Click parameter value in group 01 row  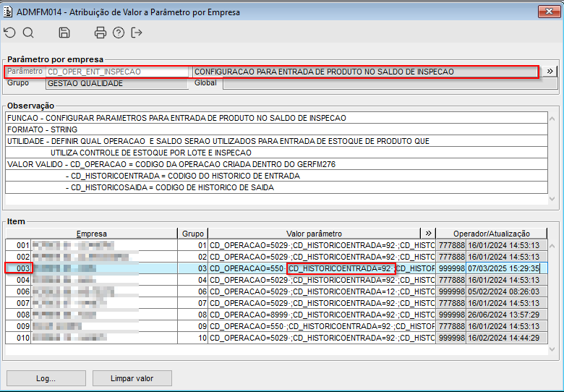pos(322,245)
